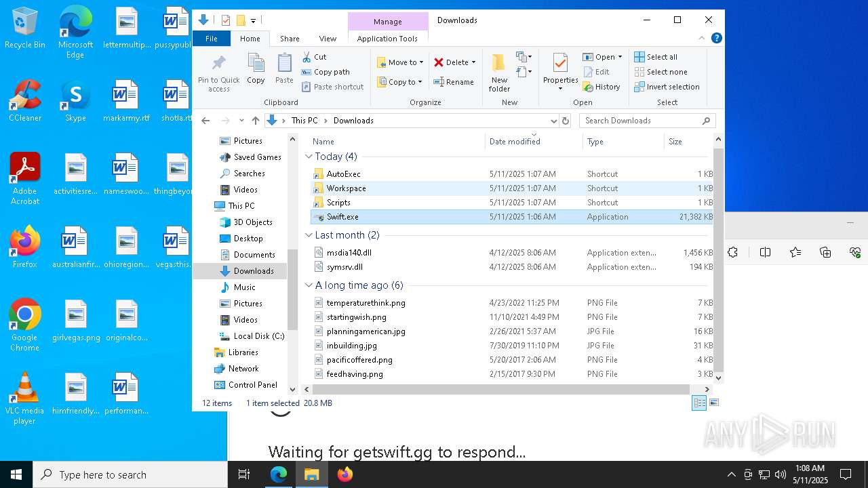
Task: Click the taskbar search box
Action: [130, 474]
